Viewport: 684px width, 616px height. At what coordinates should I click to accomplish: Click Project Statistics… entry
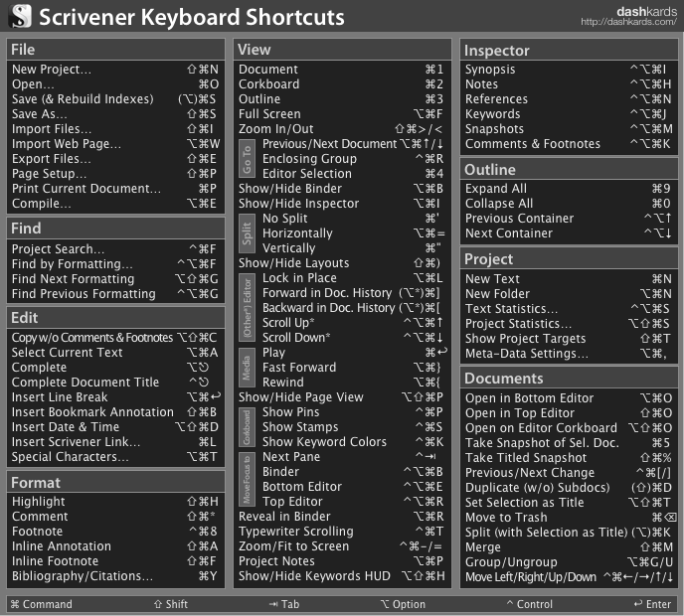(x=569, y=324)
